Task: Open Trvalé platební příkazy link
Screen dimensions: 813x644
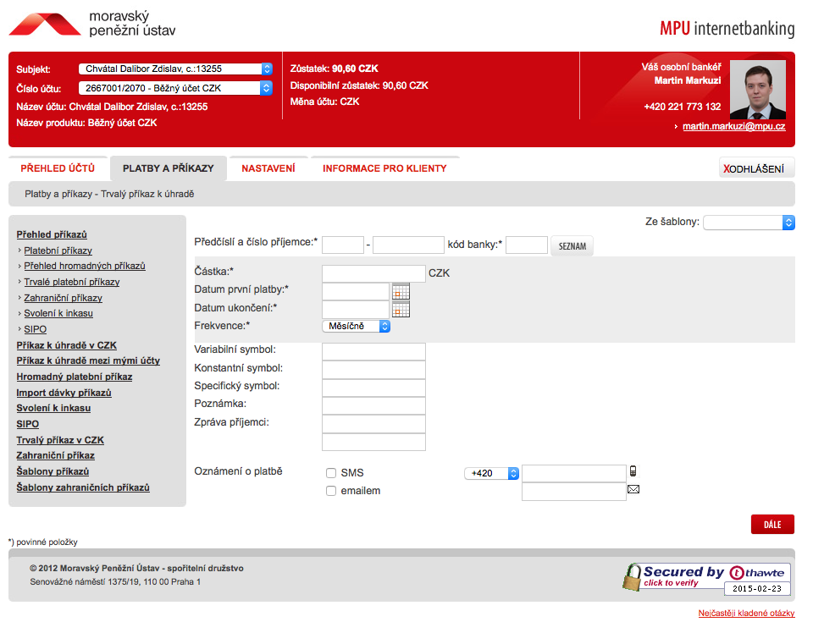Action: click(71, 282)
